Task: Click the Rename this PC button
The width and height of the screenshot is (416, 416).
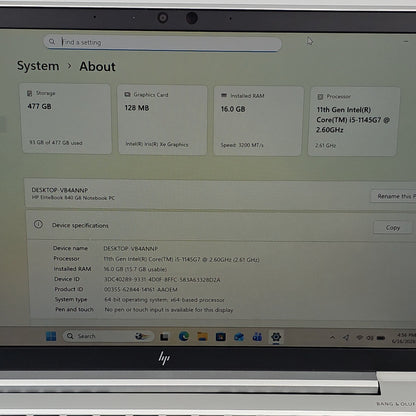Action: tap(393, 196)
